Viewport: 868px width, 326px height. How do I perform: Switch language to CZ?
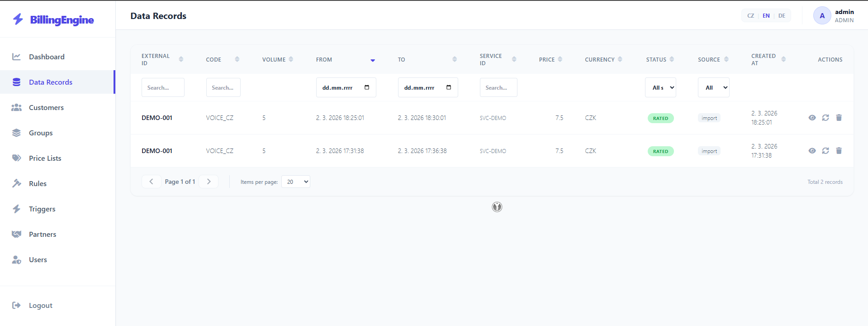tap(751, 15)
